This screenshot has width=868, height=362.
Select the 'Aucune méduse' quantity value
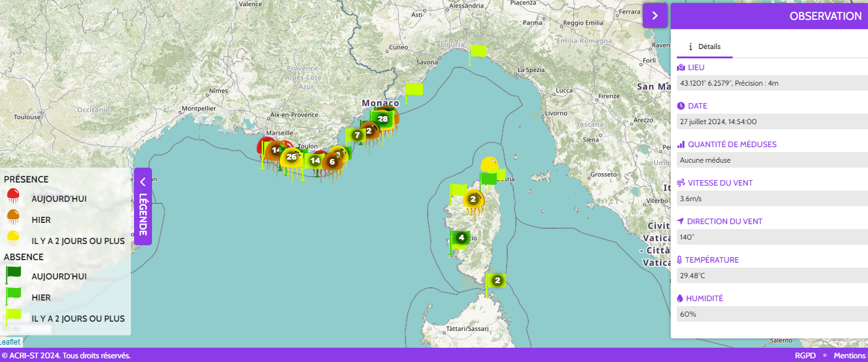click(x=705, y=160)
